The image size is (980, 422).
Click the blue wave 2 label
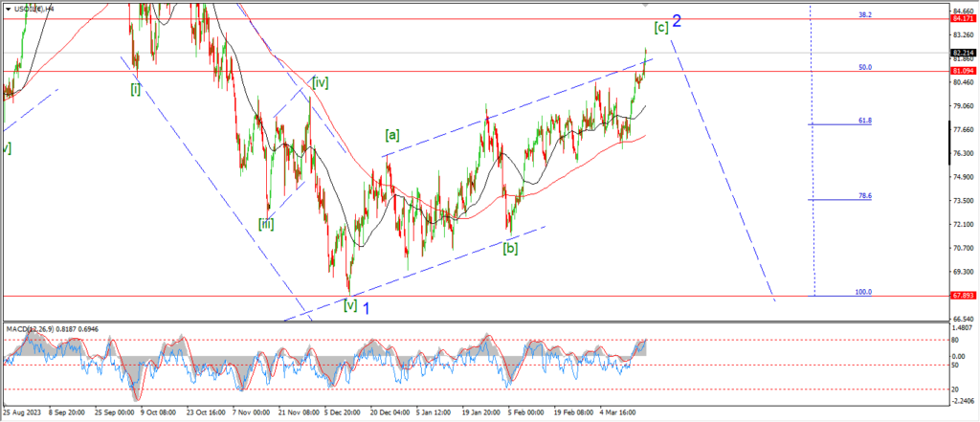pos(677,21)
